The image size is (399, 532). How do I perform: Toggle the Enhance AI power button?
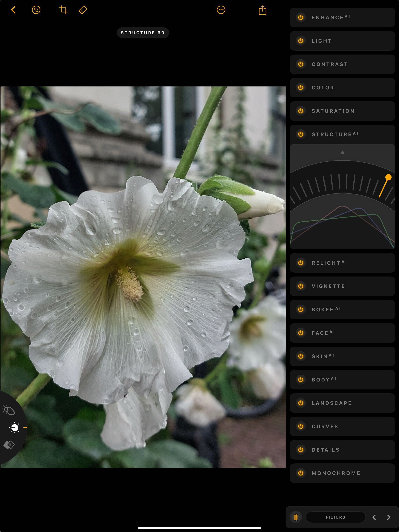tap(301, 17)
